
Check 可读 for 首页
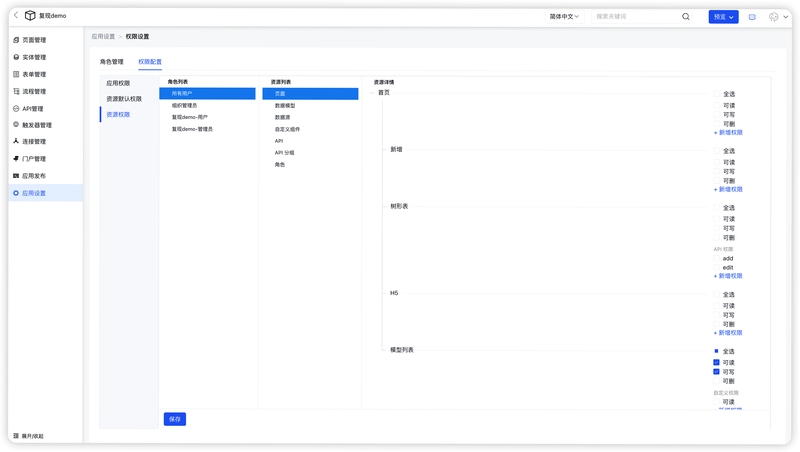click(x=716, y=105)
